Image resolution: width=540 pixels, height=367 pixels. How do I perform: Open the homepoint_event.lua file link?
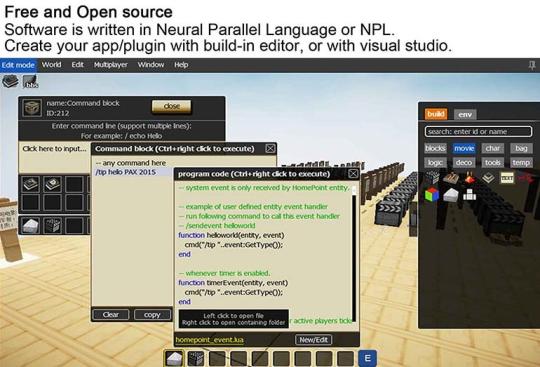209,340
